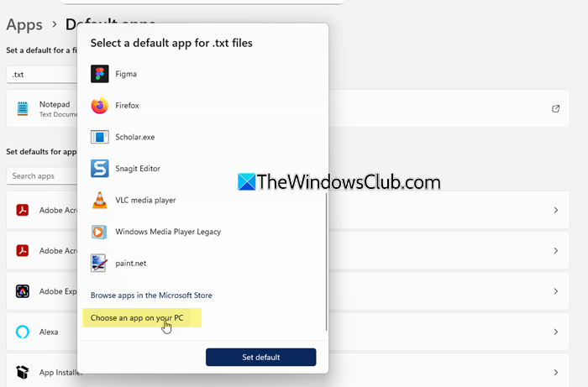Select the Firefox text label
Image resolution: width=588 pixels, height=387 pixels.
pos(127,105)
